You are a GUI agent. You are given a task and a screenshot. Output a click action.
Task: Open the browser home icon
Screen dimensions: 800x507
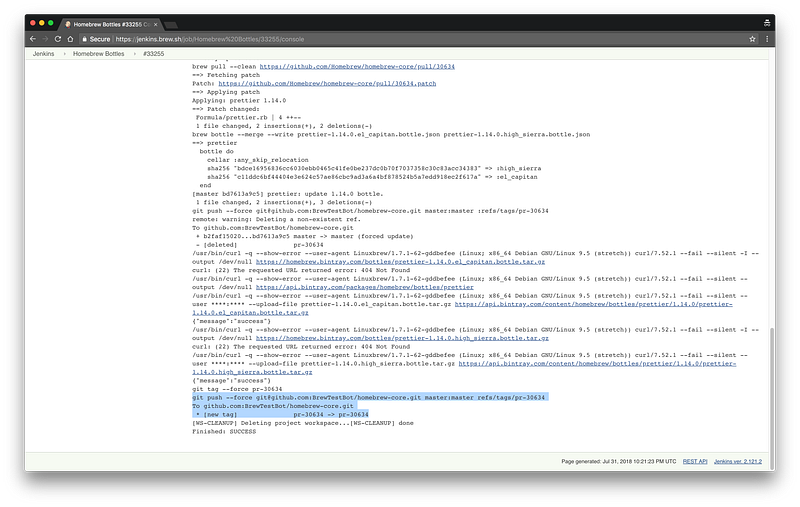70,39
